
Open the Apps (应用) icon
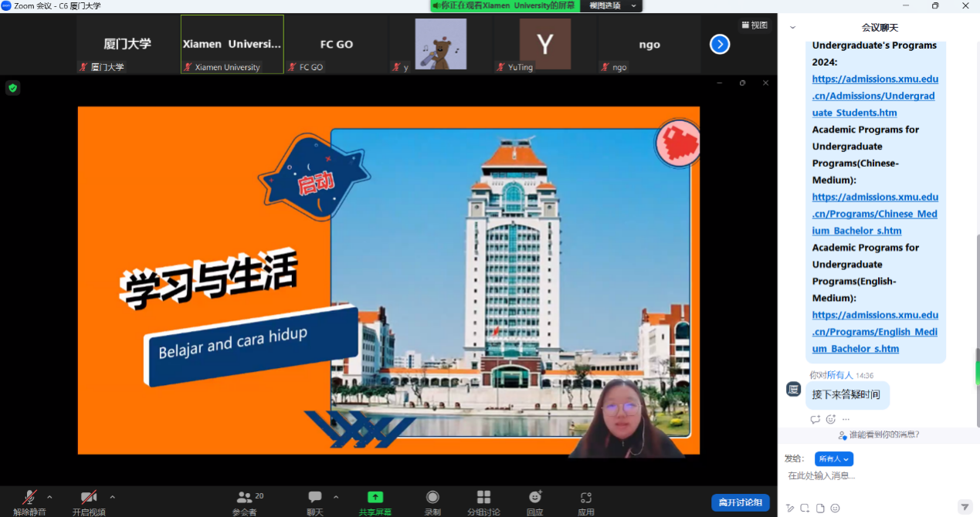click(586, 498)
